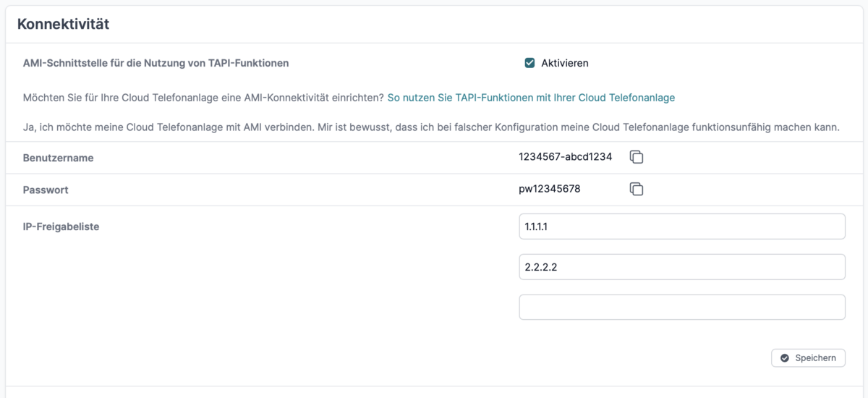Screen dimensions: 868x398
Task: Copy the Passwort value with the copy icon
Action: click(637, 189)
